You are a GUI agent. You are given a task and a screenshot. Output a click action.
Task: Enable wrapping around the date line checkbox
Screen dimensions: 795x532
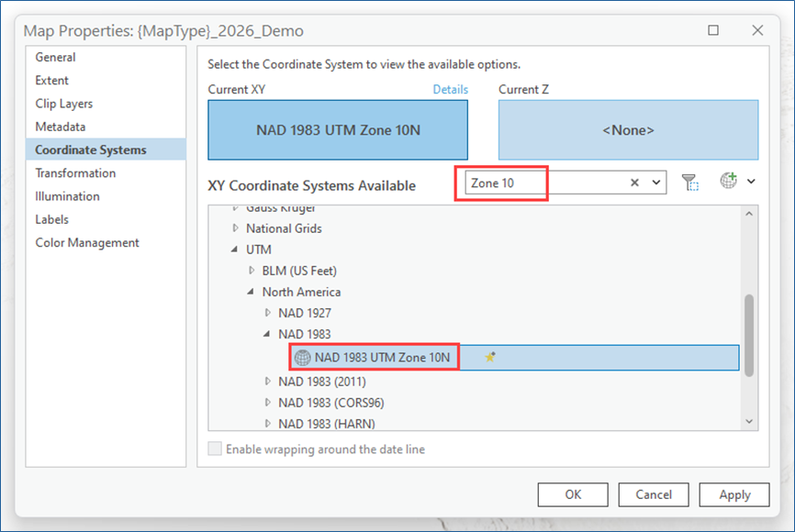click(215, 449)
